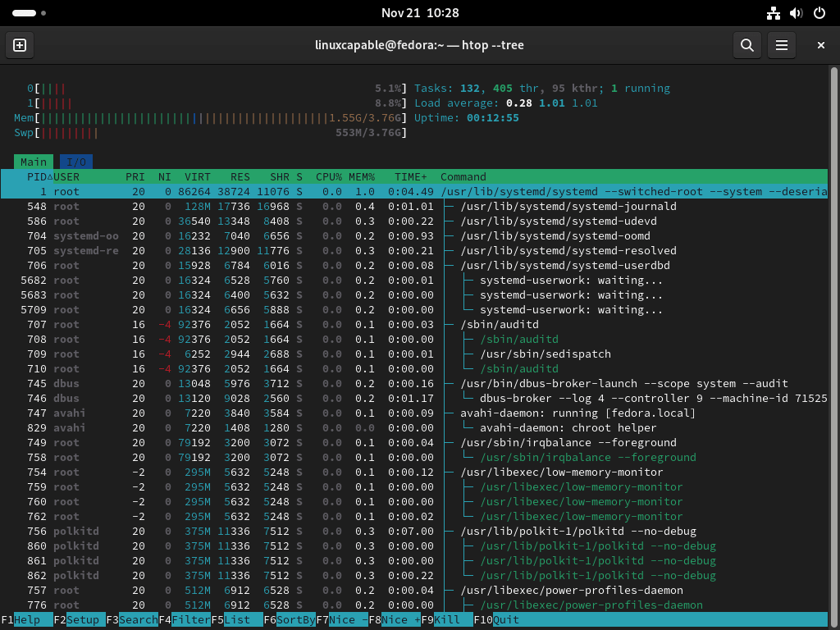
Task: Open a new terminal tab with the plus icon
Action: (19, 45)
